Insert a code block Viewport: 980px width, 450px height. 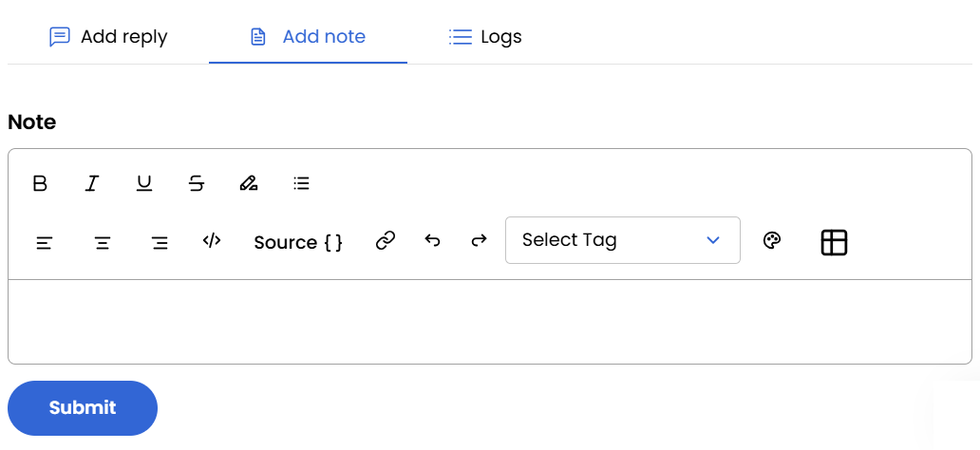(x=212, y=241)
